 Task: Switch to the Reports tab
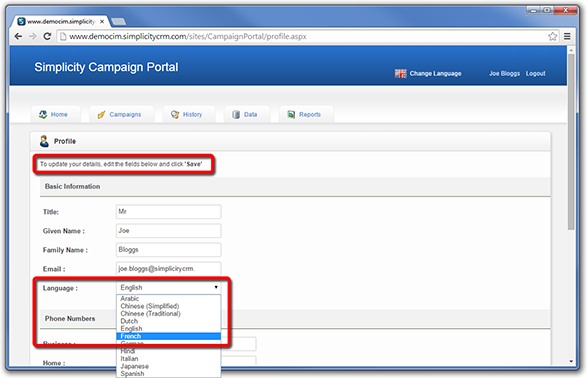tap(306, 114)
